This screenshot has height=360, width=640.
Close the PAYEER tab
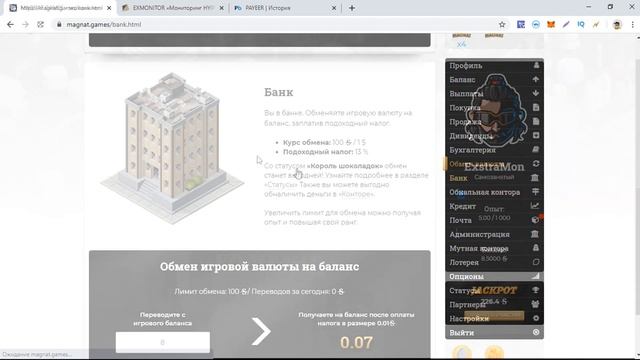coord(334,8)
